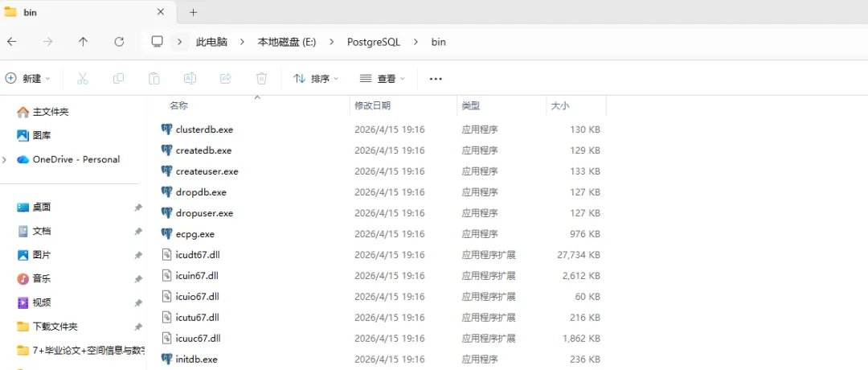Open a new tab with plus button
Image resolution: width=868 pixels, height=370 pixels.
tap(193, 12)
